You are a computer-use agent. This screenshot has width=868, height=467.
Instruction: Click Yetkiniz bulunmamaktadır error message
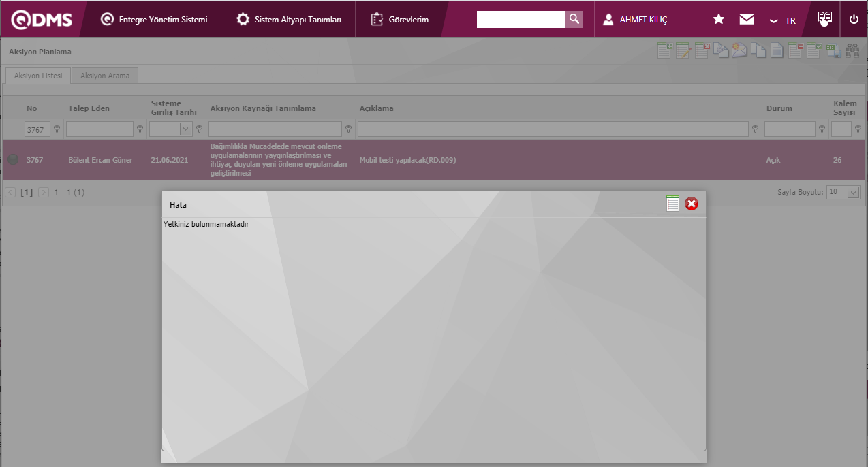206,223
